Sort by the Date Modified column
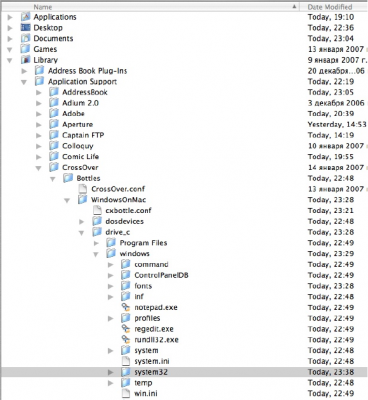 334,7
